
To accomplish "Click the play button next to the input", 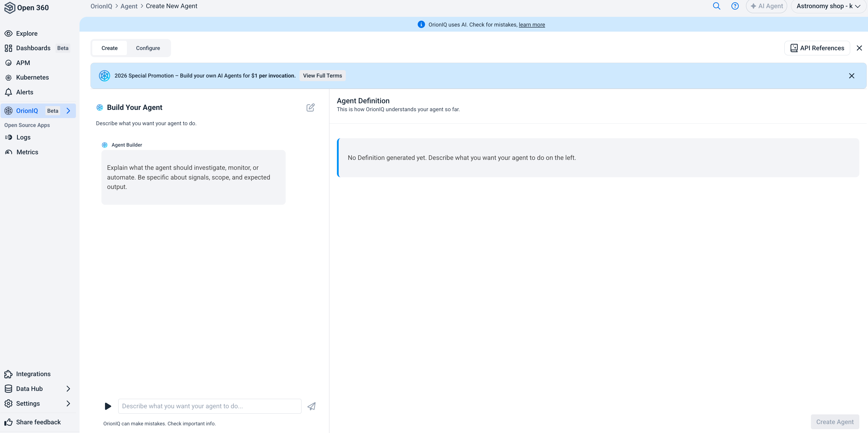I will coord(108,406).
